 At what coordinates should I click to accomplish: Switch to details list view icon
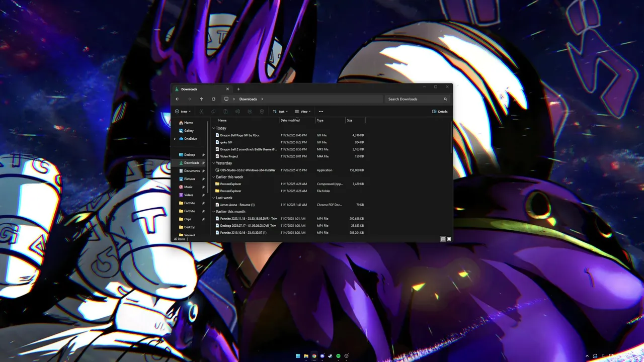pos(443,239)
